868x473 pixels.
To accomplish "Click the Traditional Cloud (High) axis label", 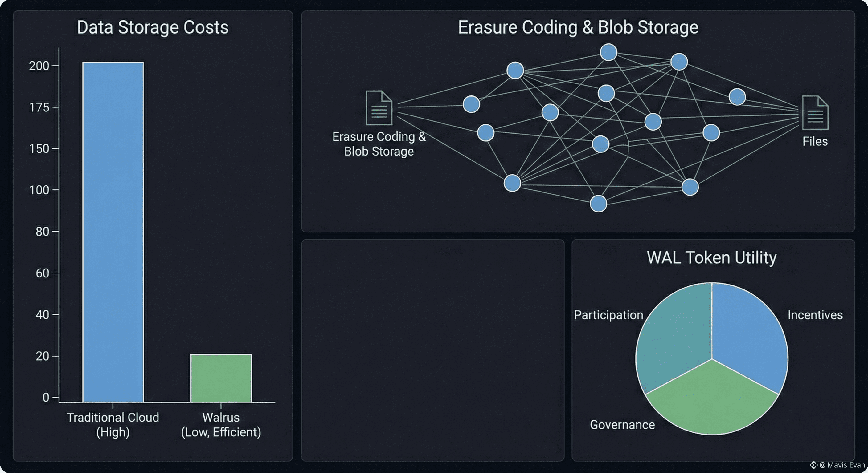I will click(113, 425).
